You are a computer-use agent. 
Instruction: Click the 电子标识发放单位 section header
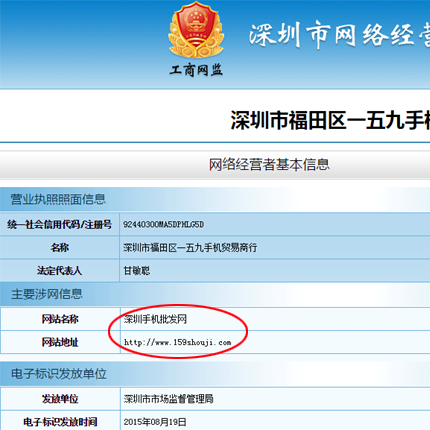click(59, 374)
